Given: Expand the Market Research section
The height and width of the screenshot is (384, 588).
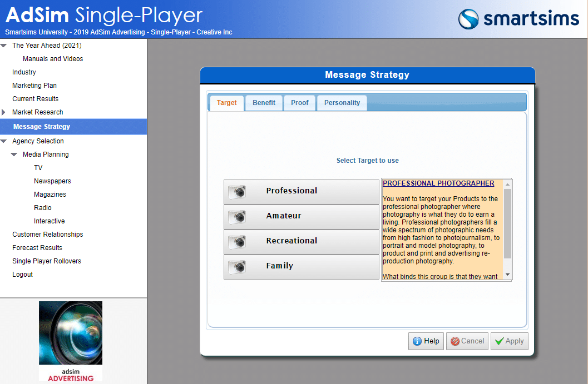Looking at the screenshot, I should (x=4, y=112).
